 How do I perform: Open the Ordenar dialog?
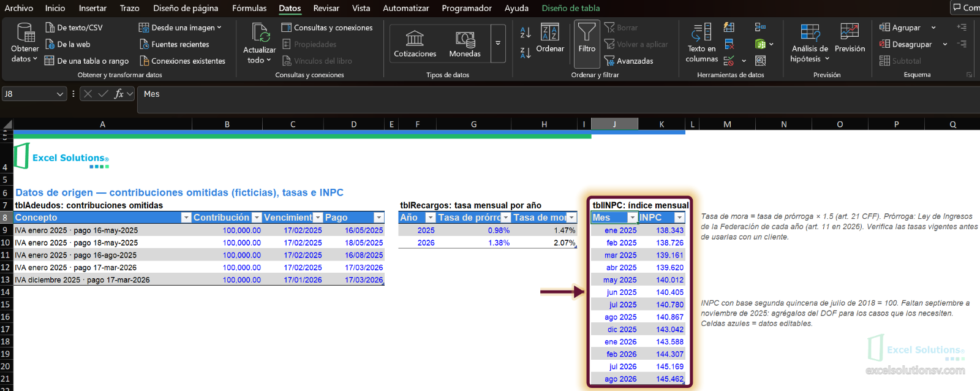(550, 39)
